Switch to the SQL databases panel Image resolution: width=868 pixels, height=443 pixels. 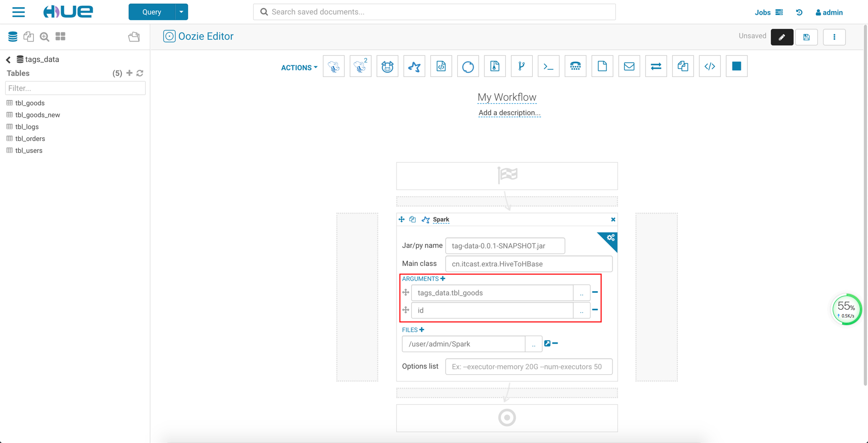coord(13,36)
